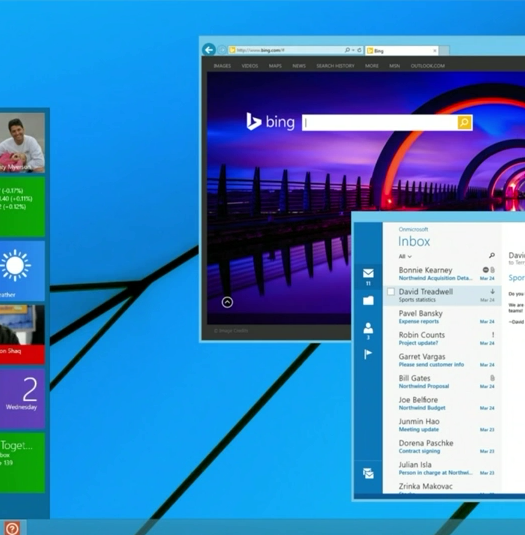The image size is (525, 535).
Task: Click the Inbox heading in Mail
Action: pyautogui.click(x=414, y=242)
